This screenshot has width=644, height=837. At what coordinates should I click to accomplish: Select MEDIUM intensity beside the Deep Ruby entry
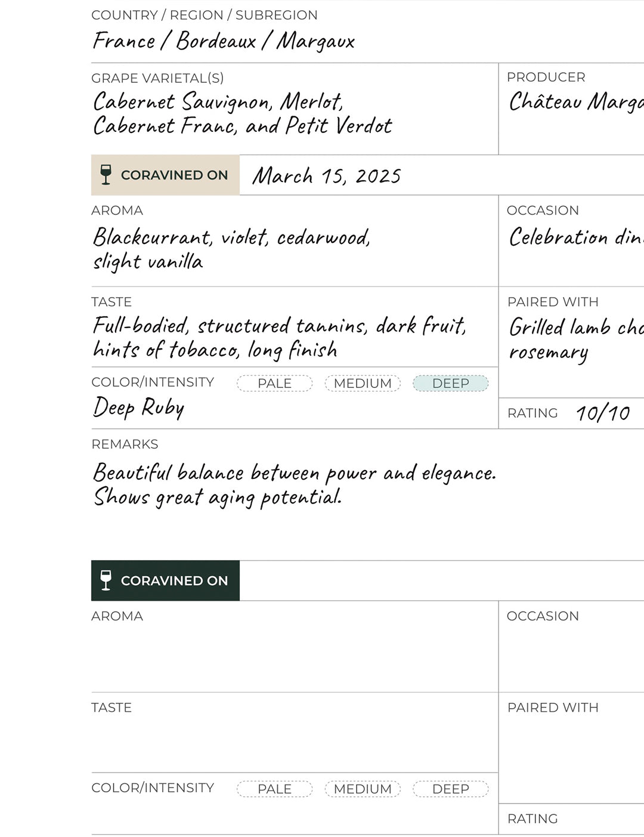[x=363, y=383]
